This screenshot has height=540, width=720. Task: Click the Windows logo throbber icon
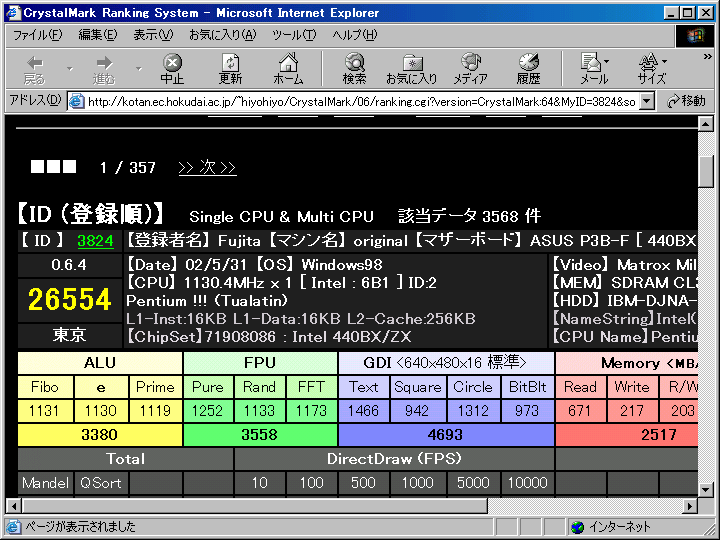coord(695,35)
